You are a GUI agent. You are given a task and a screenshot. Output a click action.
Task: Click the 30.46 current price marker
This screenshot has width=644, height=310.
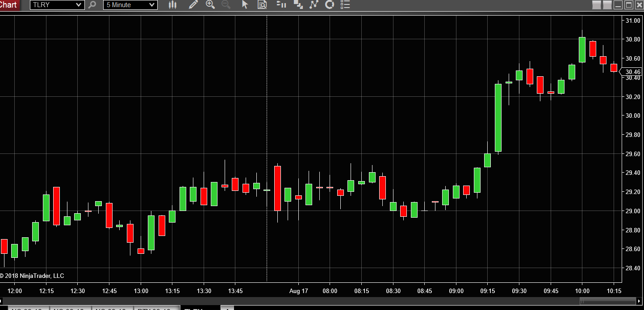pos(631,72)
